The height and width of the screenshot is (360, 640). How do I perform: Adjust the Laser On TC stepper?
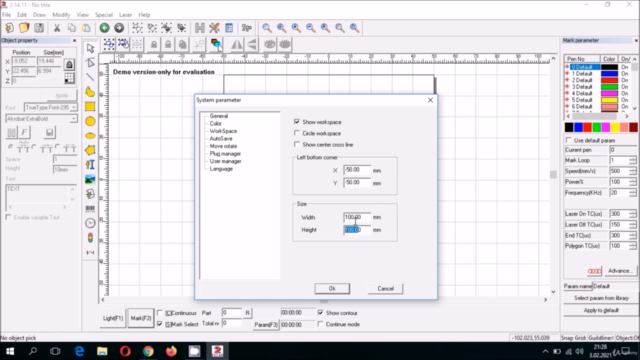633,214
